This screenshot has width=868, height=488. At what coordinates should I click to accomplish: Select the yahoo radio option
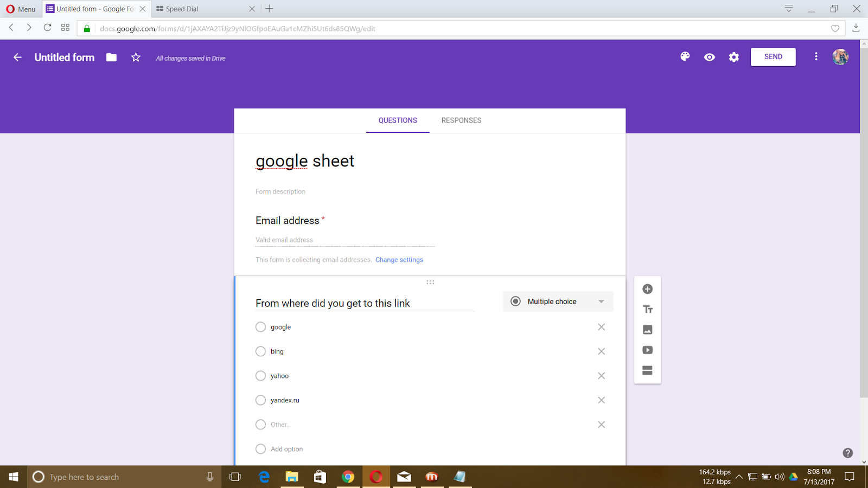(x=260, y=376)
